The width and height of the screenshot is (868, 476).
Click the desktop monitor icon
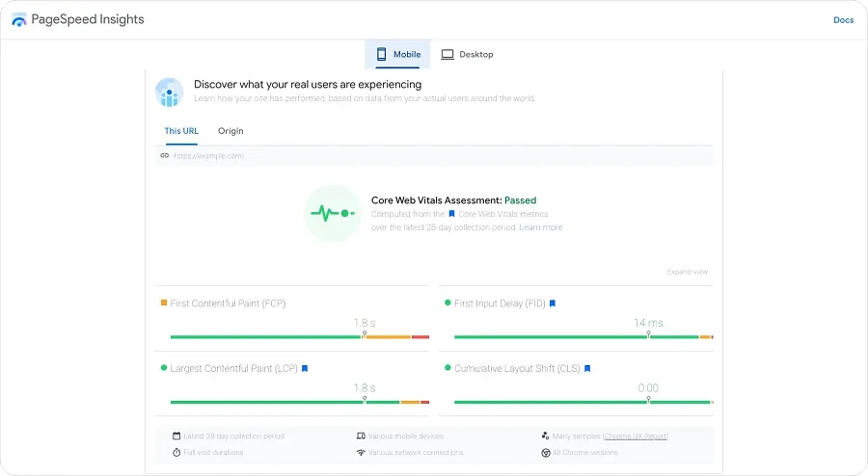tap(448, 54)
